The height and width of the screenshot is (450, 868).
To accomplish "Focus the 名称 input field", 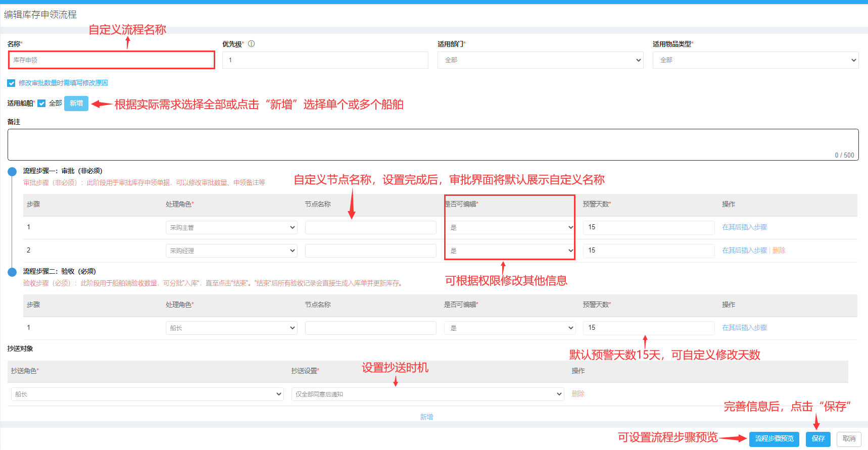I will [112, 60].
